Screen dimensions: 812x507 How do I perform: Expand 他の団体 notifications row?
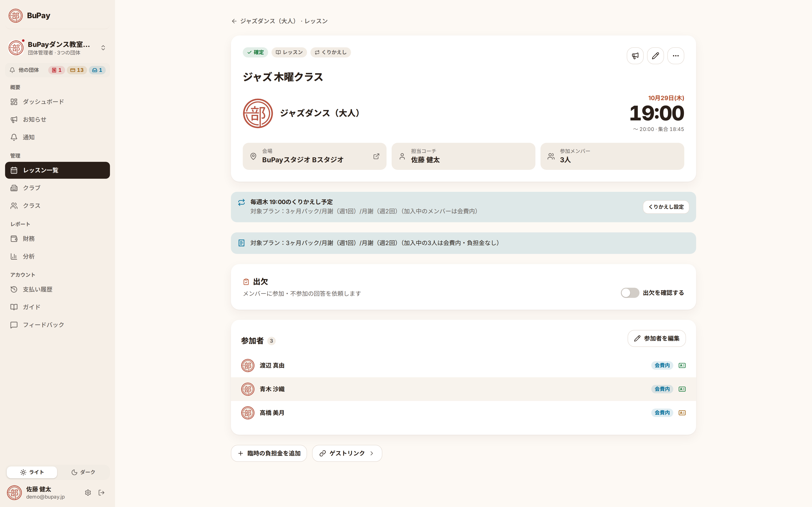[57, 70]
